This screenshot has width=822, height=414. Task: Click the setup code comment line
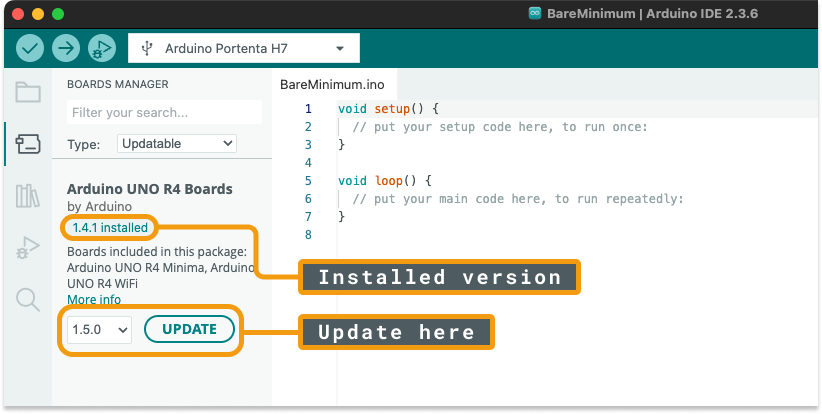500,127
